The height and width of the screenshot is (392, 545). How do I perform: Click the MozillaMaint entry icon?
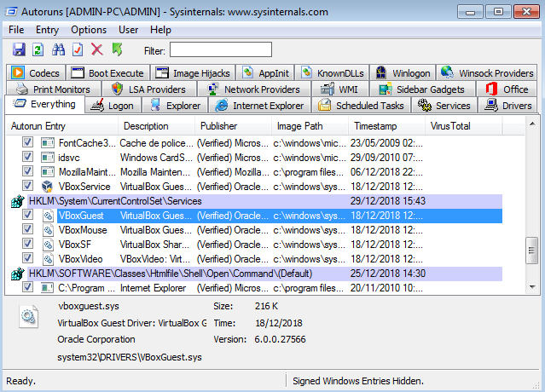pyautogui.click(x=47, y=172)
